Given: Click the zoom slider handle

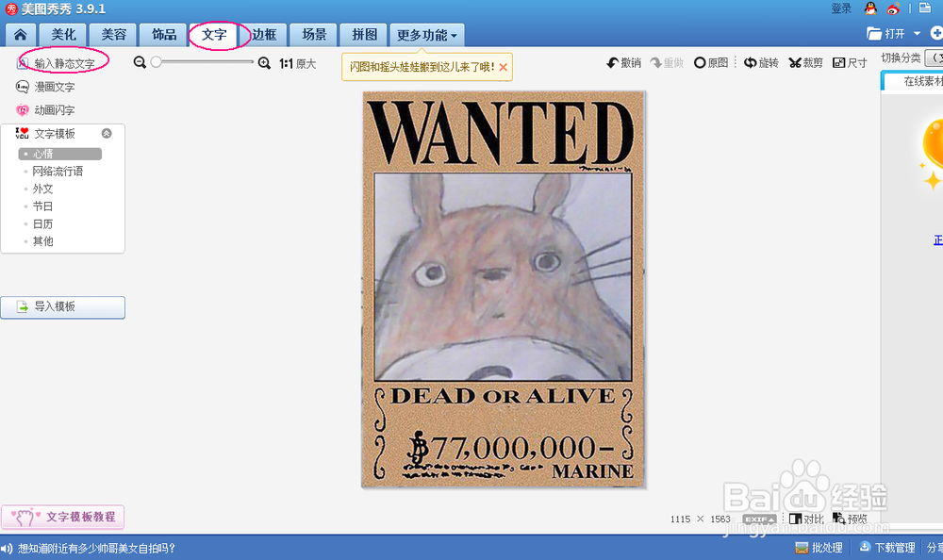Looking at the screenshot, I should click(157, 62).
